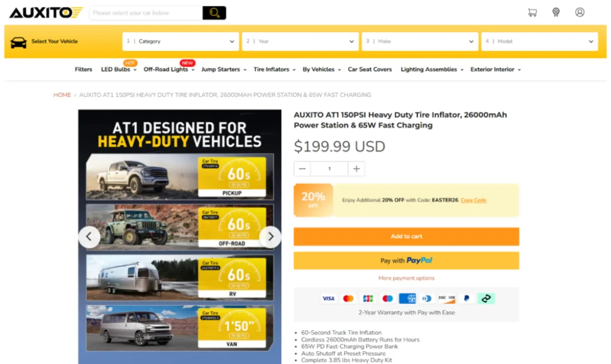The width and height of the screenshot is (611, 364).
Task: Show previous product image arrow
Action: coord(89,237)
